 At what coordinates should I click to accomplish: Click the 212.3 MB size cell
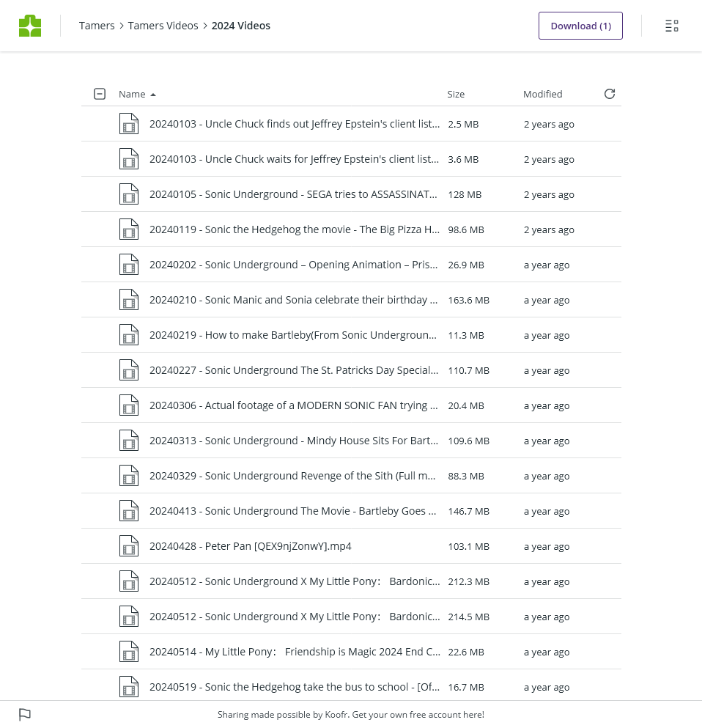tap(469, 582)
